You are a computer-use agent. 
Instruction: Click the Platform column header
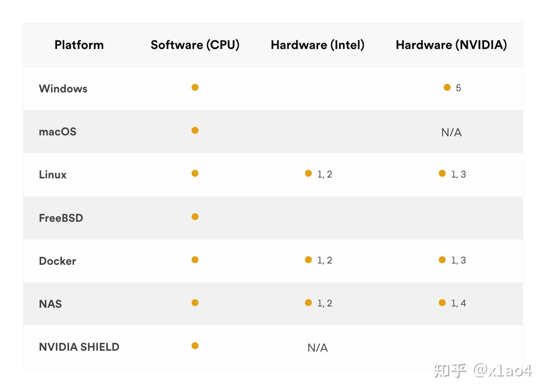[x=79, y=45]
